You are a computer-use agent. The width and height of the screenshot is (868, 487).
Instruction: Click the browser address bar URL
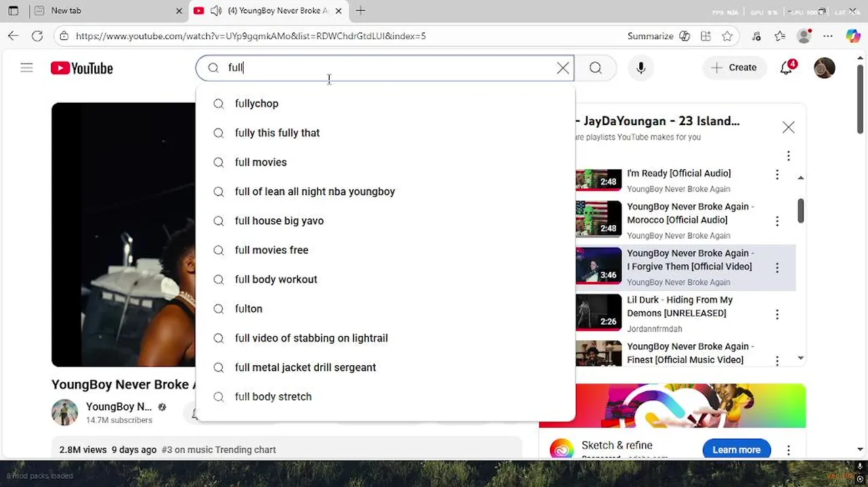pos(251,36)
